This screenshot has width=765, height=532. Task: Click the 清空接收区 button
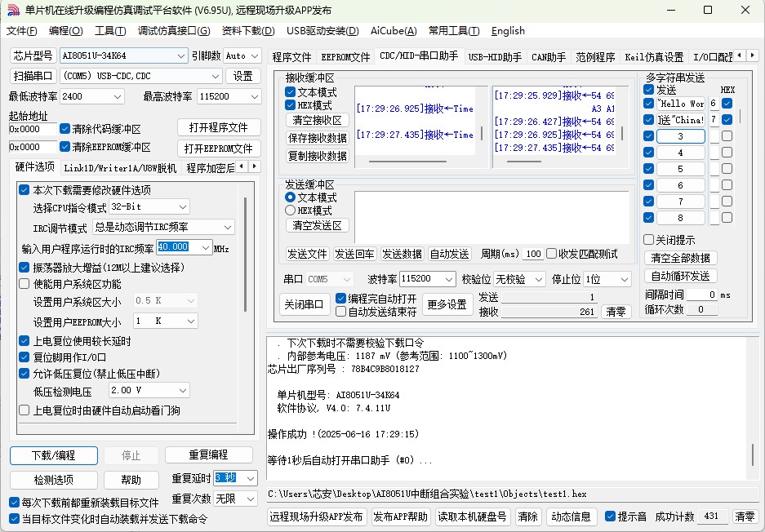pyautogui.click(x=317, y=120)
